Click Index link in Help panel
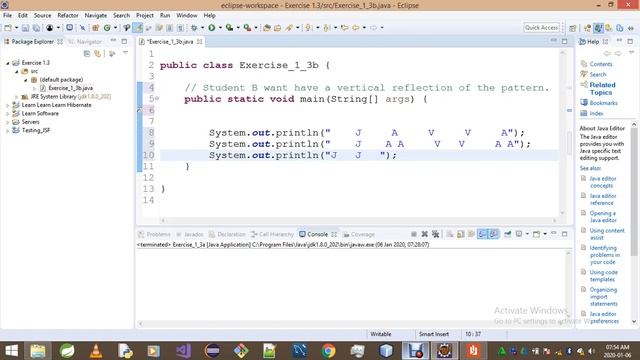Viewport: 640px width, 360px height. [x=596, y=113]
